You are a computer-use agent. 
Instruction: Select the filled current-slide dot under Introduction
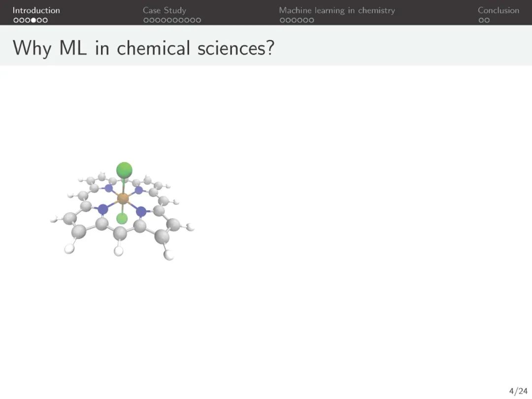(x=33, y=20)
